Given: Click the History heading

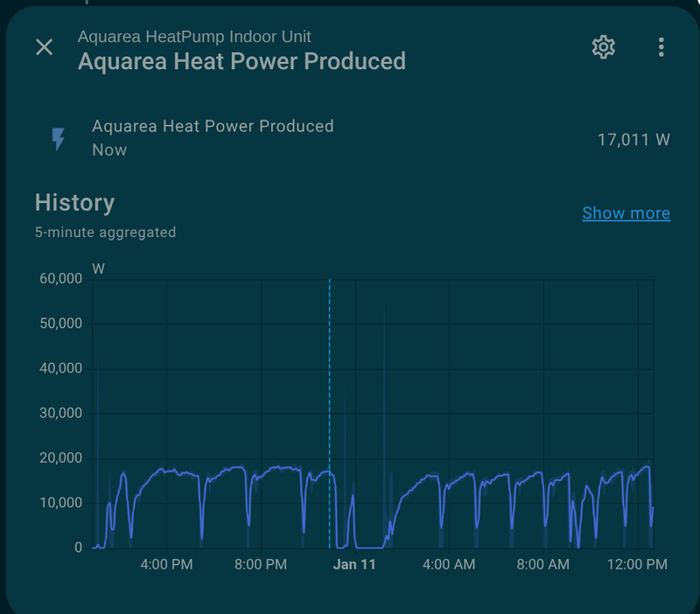Looking at the screenshot, I should point(74,203).
